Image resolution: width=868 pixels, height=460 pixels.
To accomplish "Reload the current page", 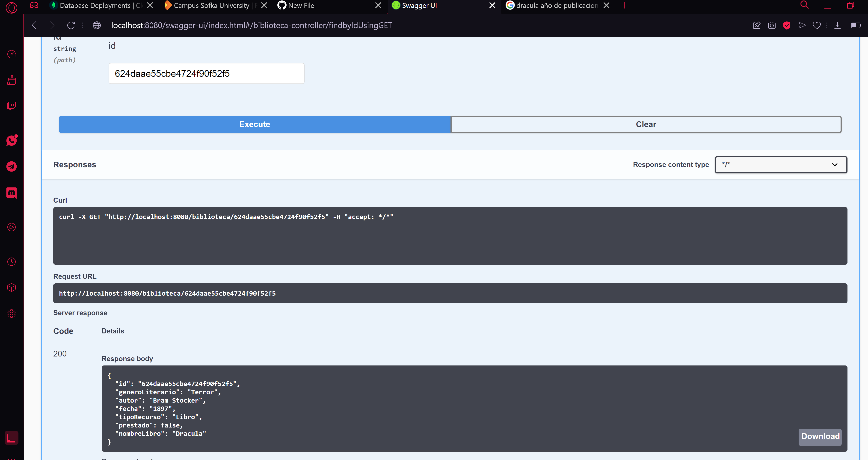I will 71,25.
